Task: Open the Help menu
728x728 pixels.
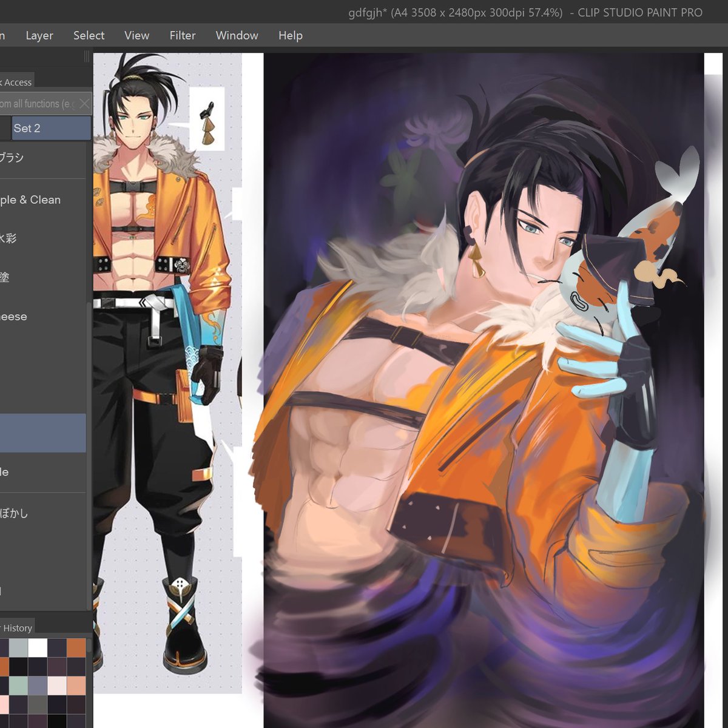Action: pyautogui.click(x=291, y=36)
